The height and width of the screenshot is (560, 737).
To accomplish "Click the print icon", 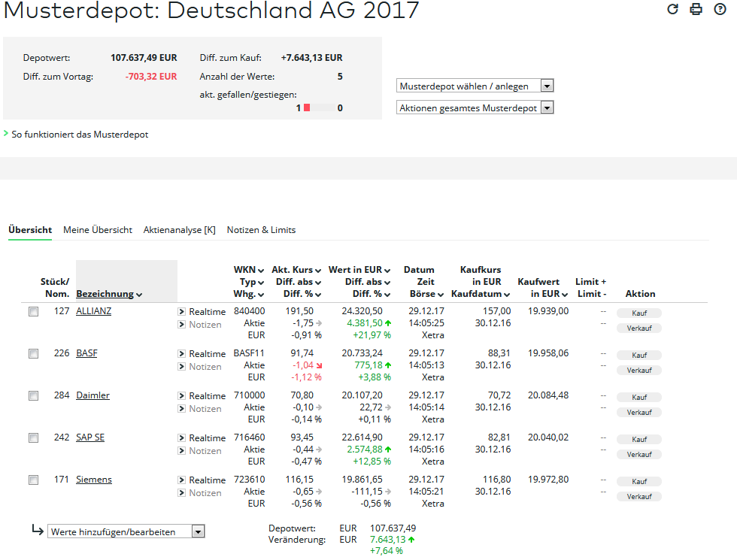I will [696, 9].
